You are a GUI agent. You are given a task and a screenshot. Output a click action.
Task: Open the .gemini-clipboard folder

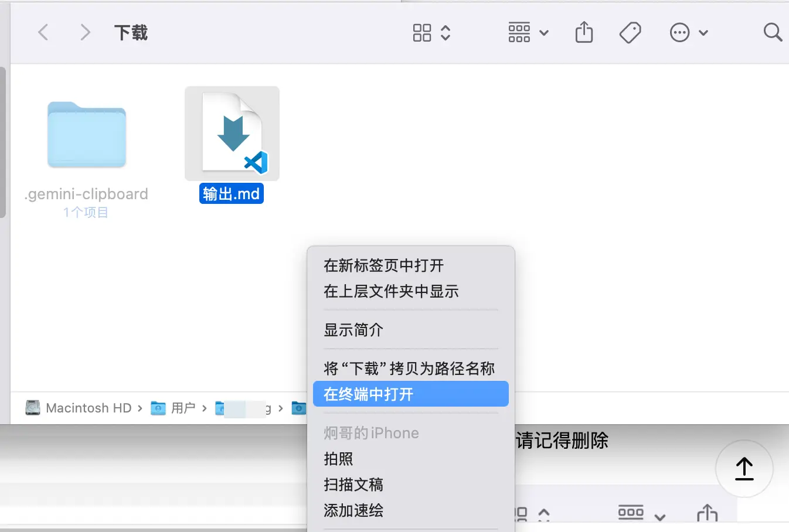pyautogui.click(x=87, y=136)
